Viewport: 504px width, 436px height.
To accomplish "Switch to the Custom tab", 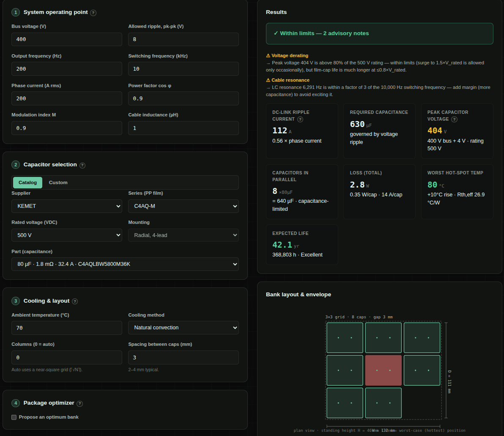I will (58, 182).
